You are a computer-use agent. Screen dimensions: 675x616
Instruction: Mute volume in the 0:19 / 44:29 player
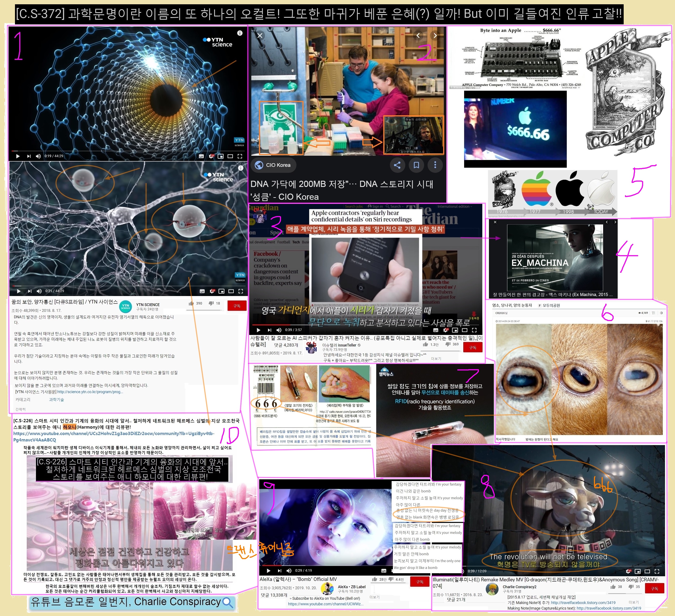pyautogui.click(x=38, y=156)
